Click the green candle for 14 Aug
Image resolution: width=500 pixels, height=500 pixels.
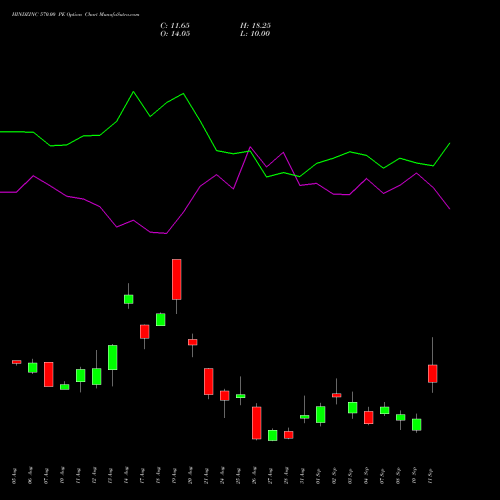[129, 299]
